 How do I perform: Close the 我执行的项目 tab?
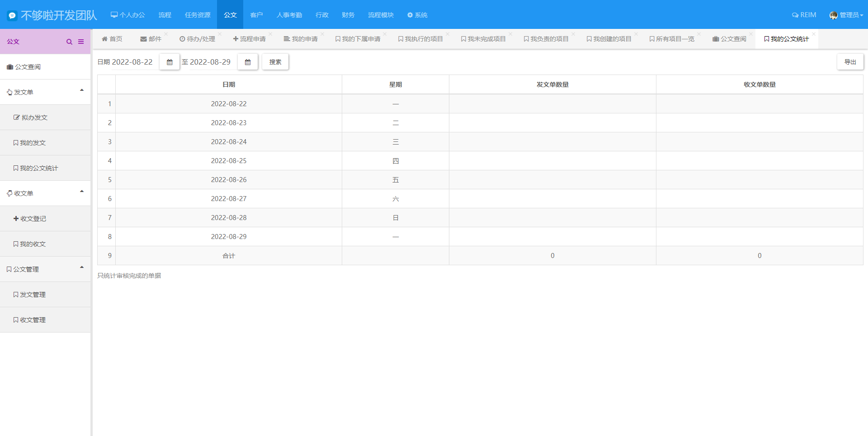point(448,34)
